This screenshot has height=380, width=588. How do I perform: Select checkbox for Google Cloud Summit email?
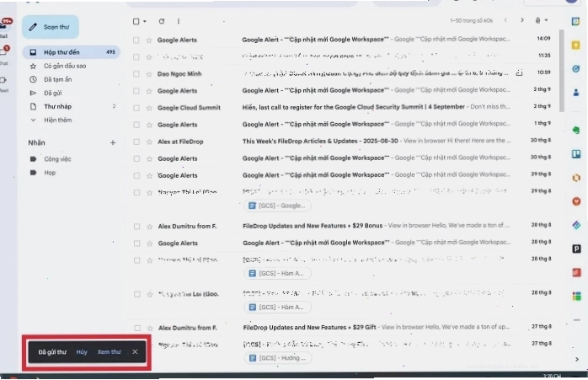(x=136, y=108)
